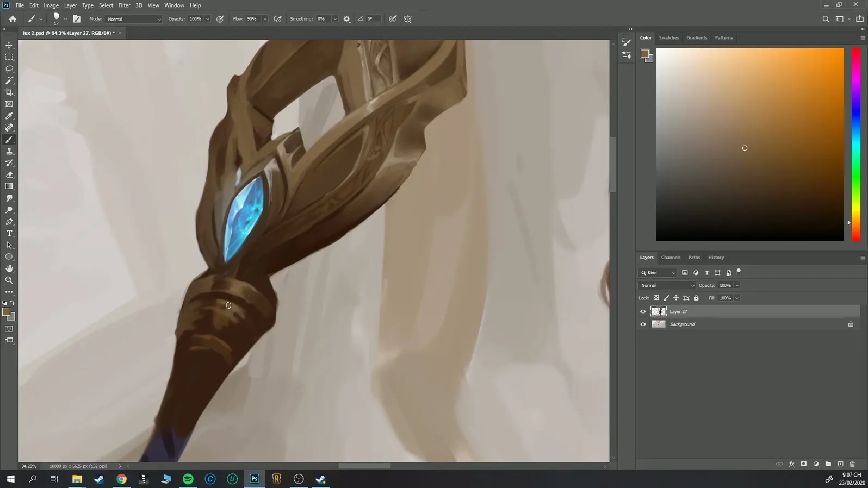Select the Move tool

tap(9, 45)
